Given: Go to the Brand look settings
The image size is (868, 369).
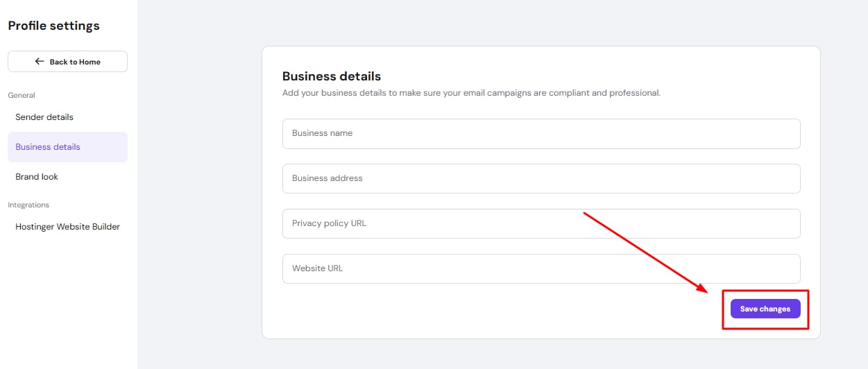Looking at the screenshot, I should click(37, 177).
